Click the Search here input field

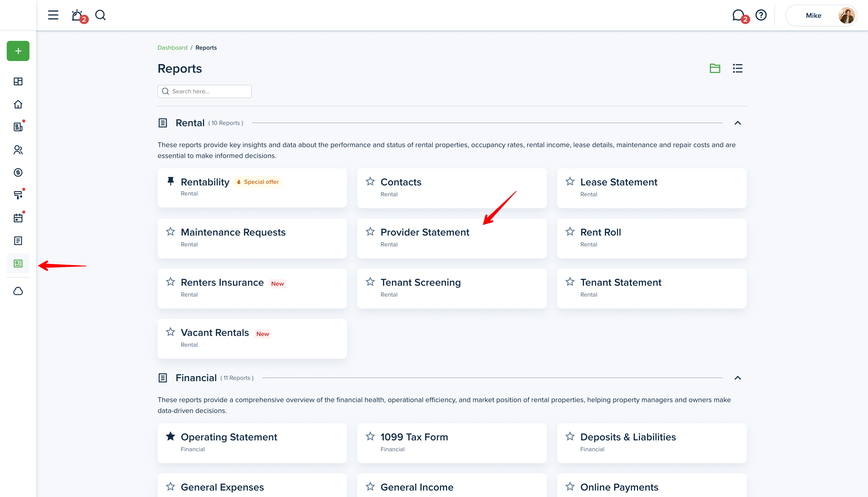[x=205, y=91]
